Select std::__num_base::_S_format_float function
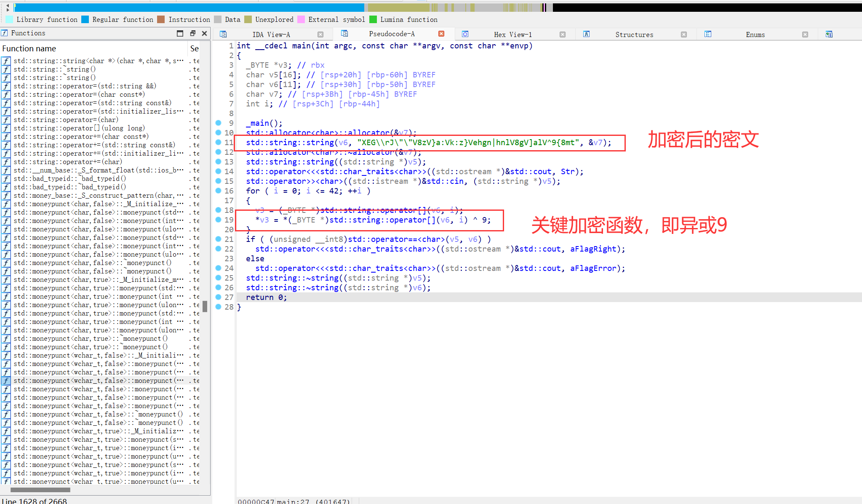Image resolution: width=862 pixels, height=504 pixels. click(x=99, y=170)
